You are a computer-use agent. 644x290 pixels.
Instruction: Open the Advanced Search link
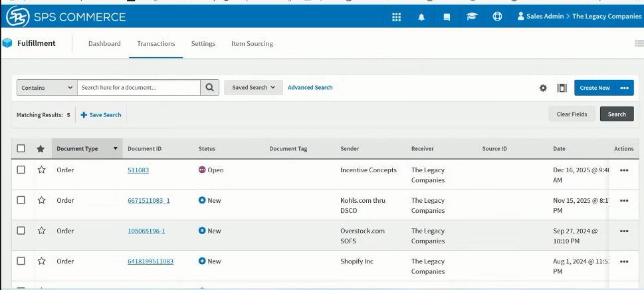(310, 88)
